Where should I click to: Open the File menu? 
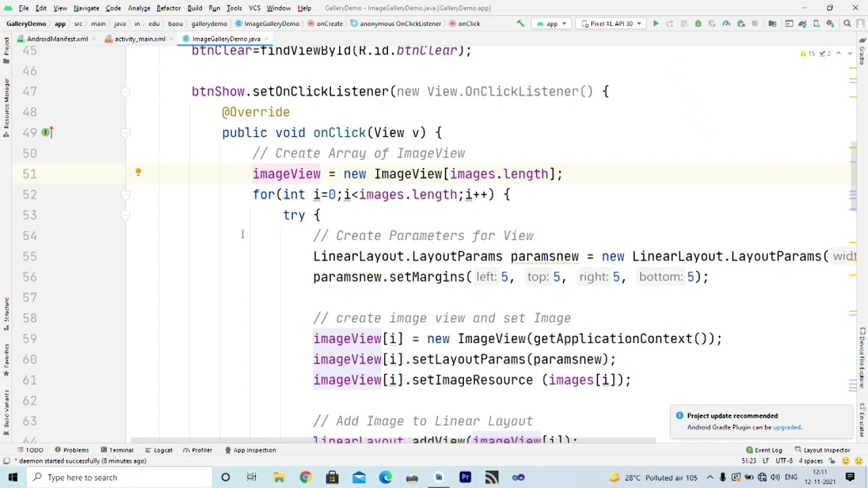(24, 8)
